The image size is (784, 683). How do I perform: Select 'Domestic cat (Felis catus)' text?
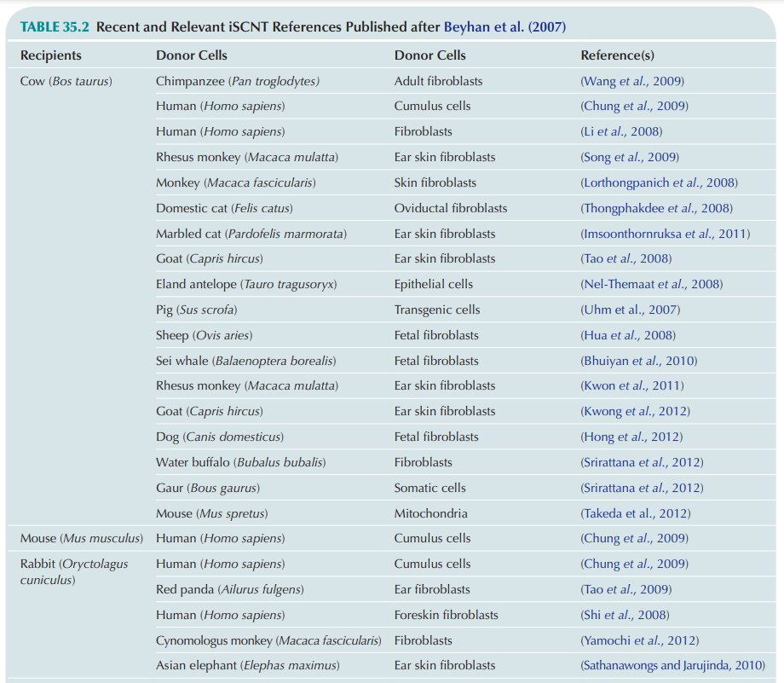click(x=224, y=208)
